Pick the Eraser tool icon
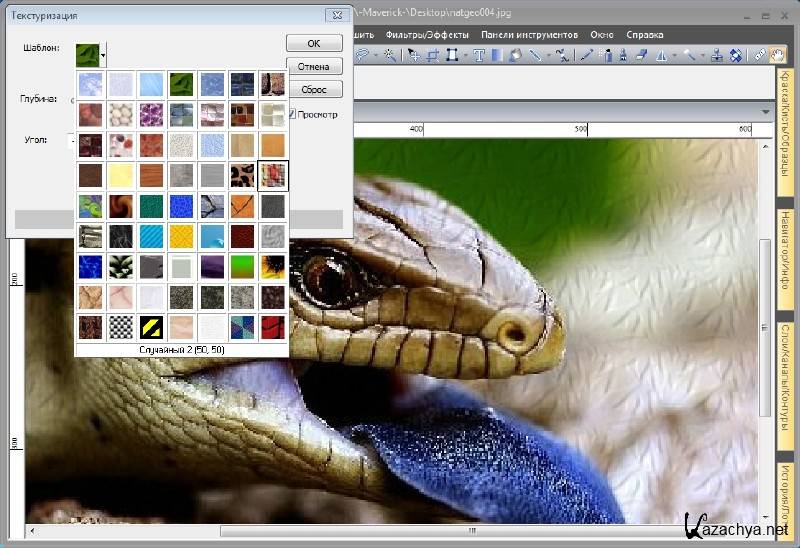 641,56
